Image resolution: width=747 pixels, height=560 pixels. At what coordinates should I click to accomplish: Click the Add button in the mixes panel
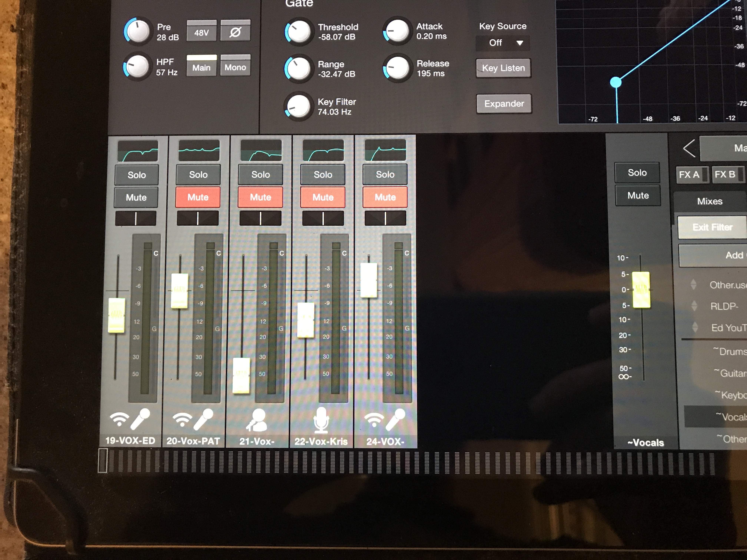click(713, 255)
